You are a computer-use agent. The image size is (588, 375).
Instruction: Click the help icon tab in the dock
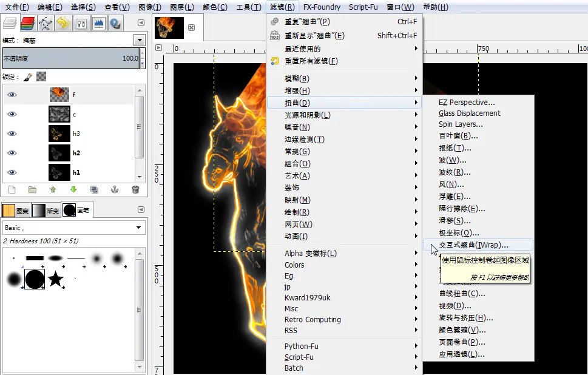pos(115,24)
